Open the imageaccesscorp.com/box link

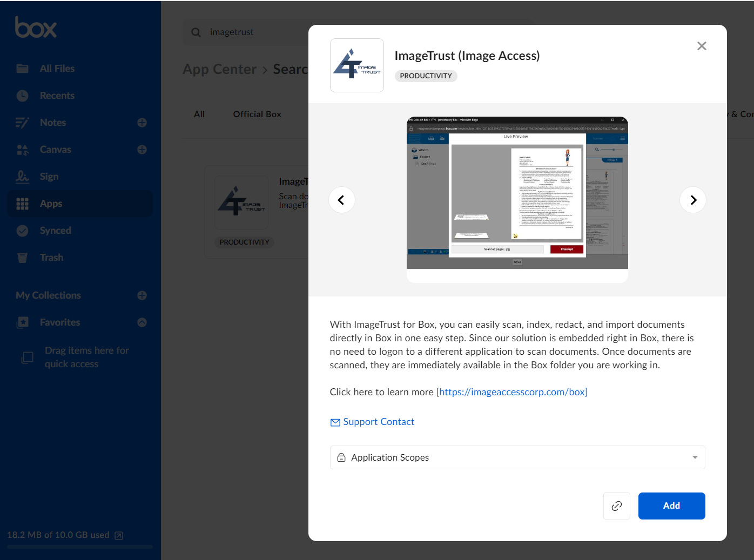(511, 392)
